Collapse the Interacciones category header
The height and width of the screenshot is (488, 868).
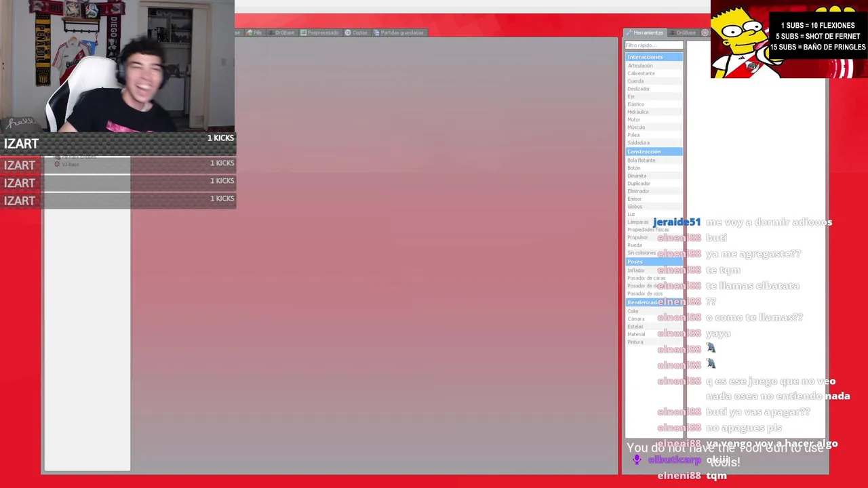[x=654, y=57]
